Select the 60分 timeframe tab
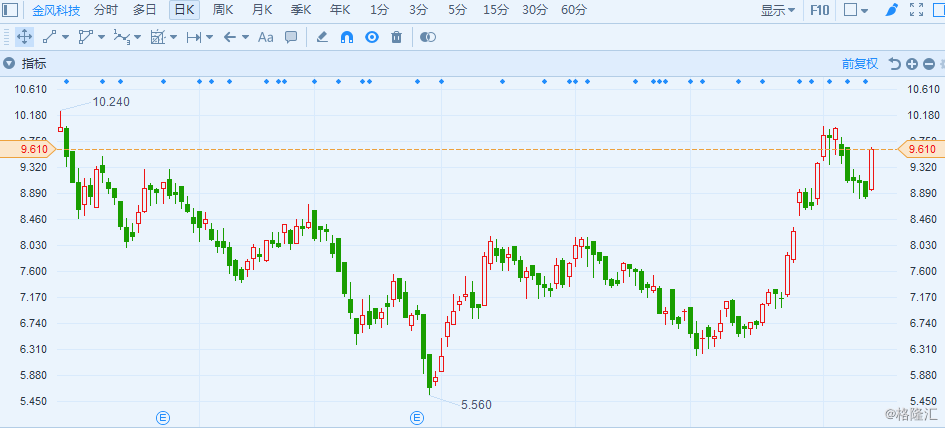 pos(574,10)
